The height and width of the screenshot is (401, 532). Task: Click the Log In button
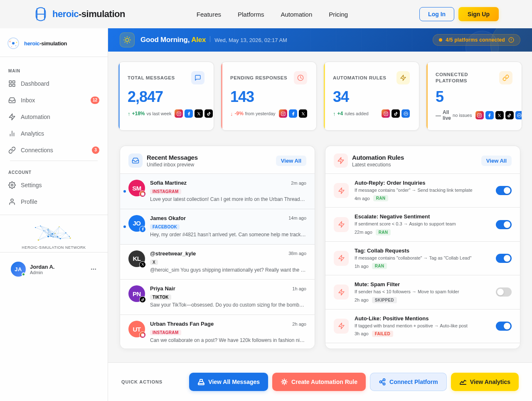coord(437,14)
